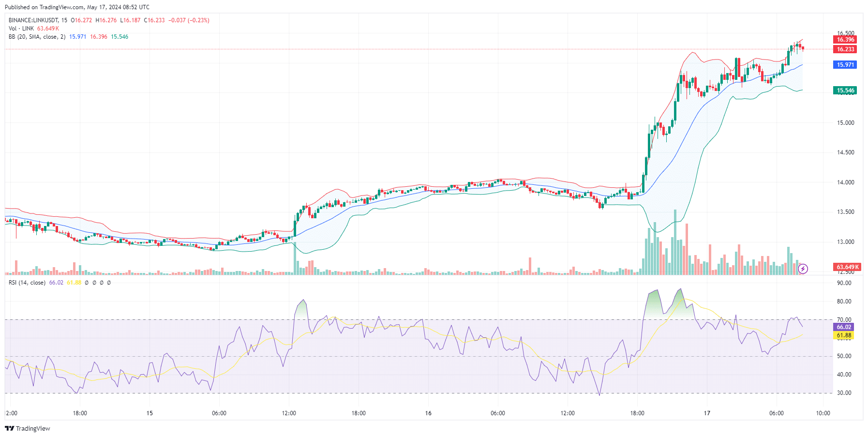Click the lightning bolt icon near the volume bars
This screenshot has height=437, width=868.
tap(803, 269)
